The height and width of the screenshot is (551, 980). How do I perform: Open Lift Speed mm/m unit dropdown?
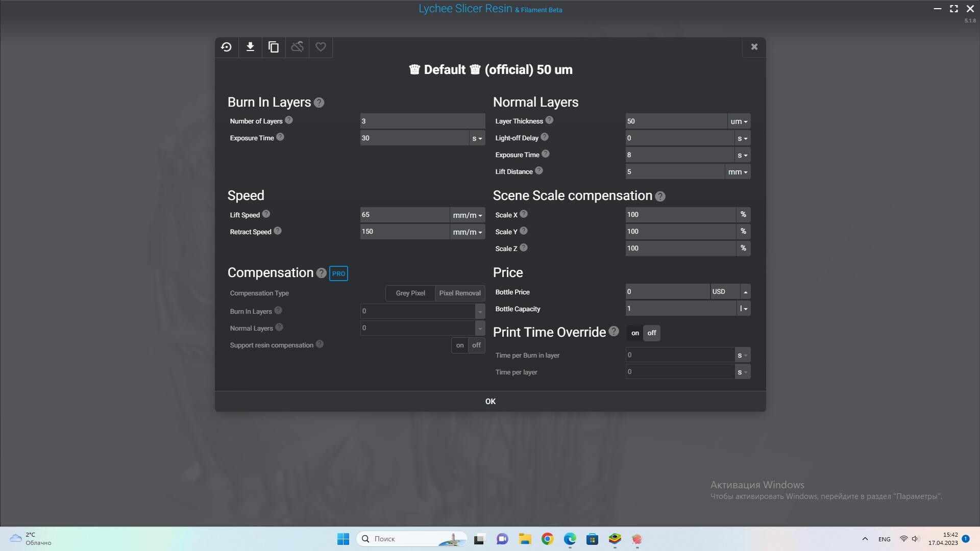[x=467, y=215]
